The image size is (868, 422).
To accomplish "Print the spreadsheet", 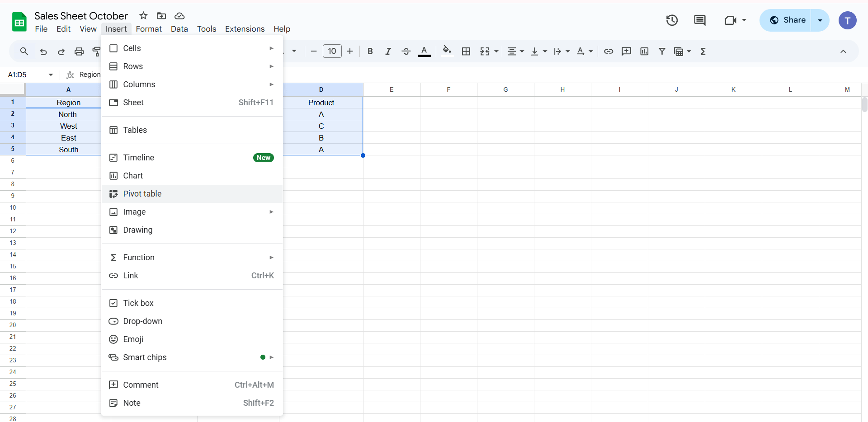I will [79, 51].
